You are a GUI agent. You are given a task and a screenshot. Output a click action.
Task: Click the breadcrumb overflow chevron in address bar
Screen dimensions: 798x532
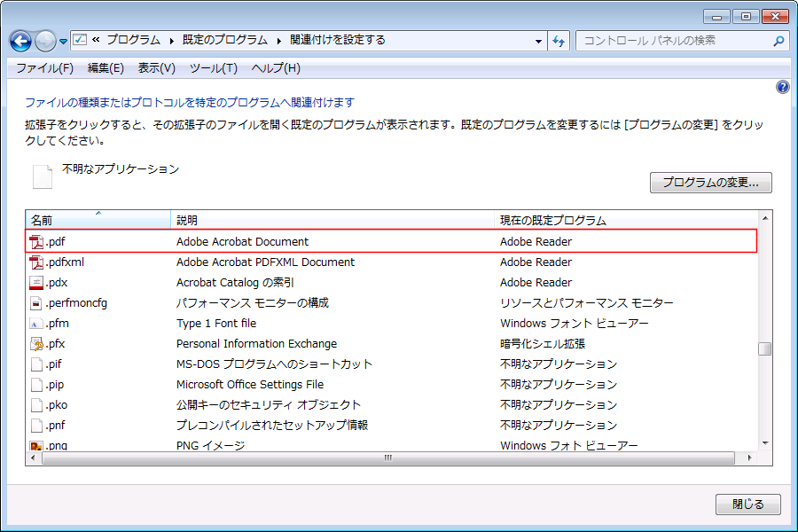[x=96, y=41]
